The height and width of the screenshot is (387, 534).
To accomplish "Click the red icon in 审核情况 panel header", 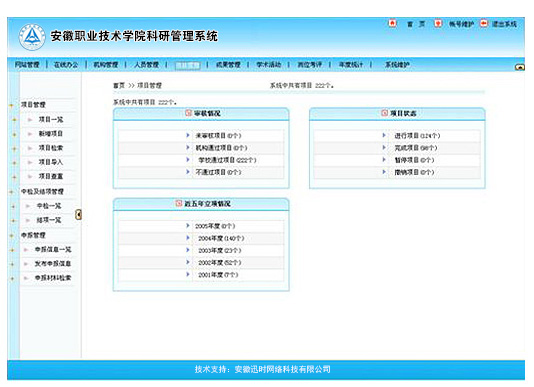I will coord(188,113).
